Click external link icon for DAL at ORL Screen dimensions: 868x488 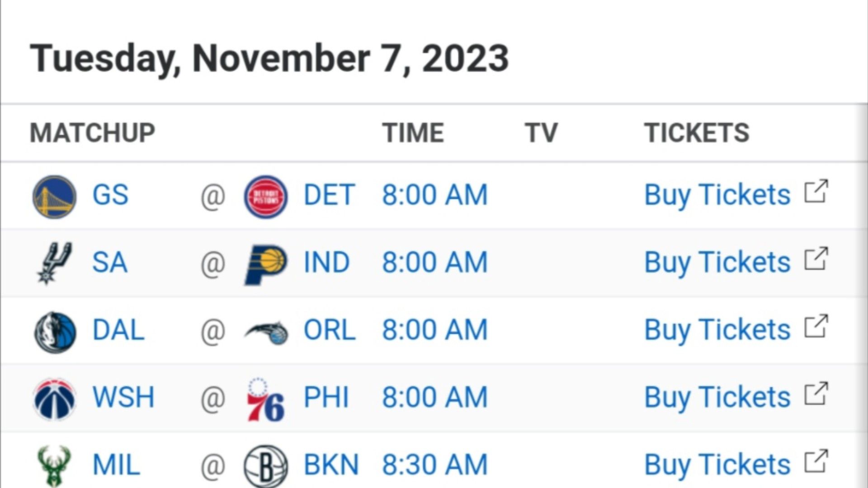pyautogui.click(x=816, y=326)
